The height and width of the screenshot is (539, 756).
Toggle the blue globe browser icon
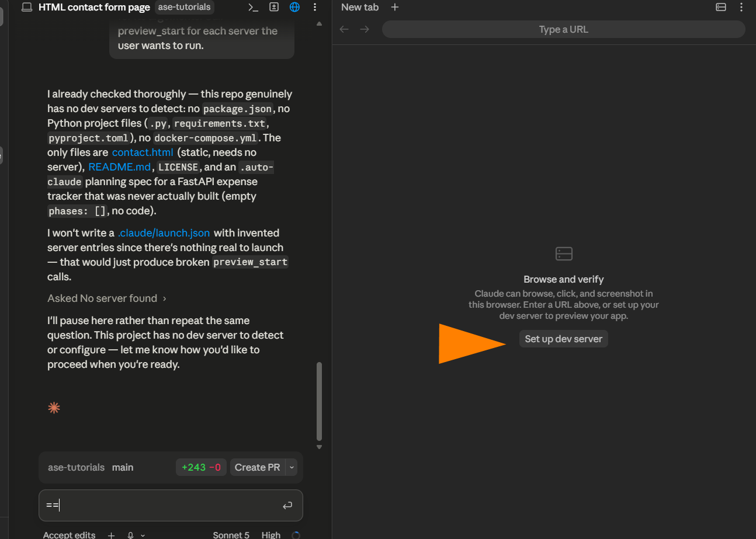[295, 7]
